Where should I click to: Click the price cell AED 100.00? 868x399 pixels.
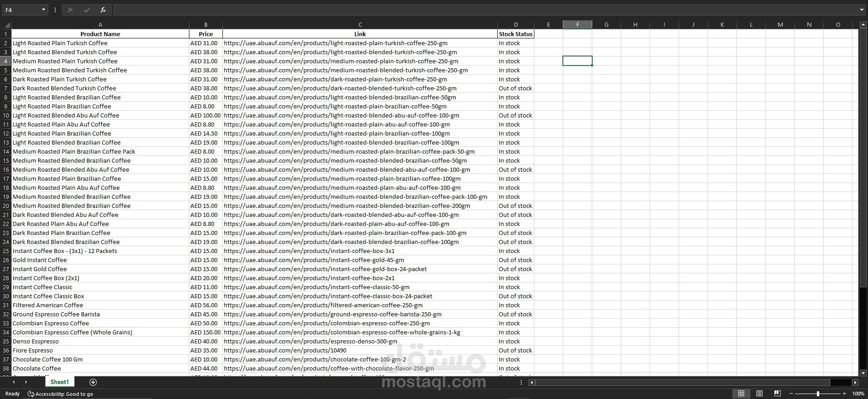coord(206,115)
